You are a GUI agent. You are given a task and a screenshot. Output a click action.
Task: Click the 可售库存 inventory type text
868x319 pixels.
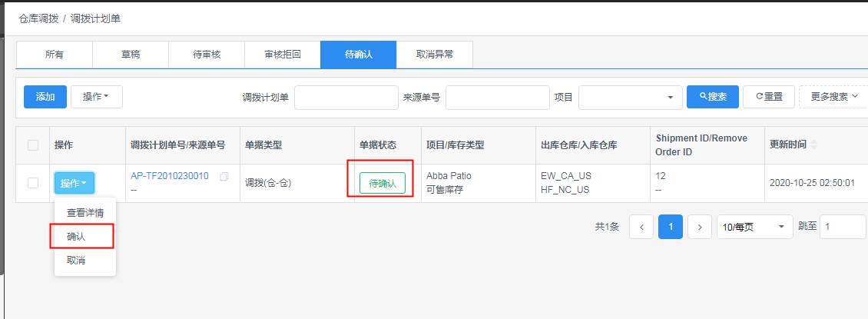[x=445, y=190]
